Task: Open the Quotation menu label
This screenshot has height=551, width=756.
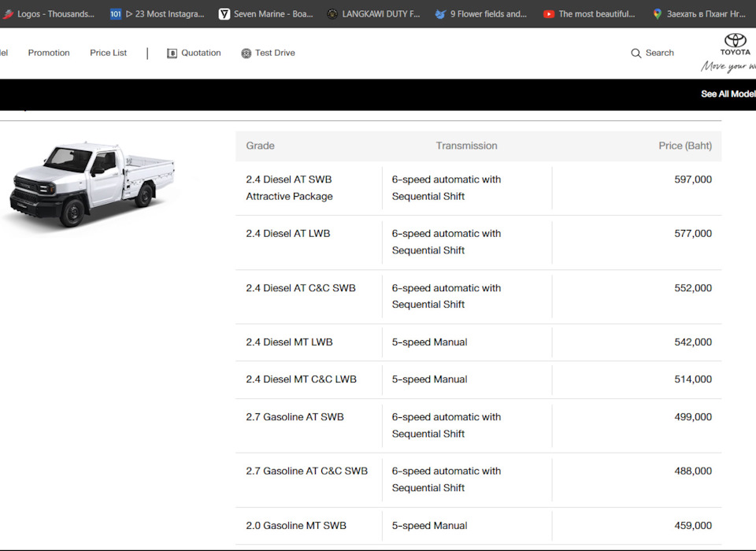Action: tap(201, 53)
